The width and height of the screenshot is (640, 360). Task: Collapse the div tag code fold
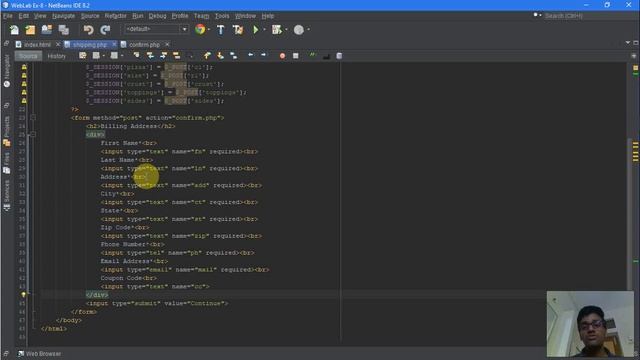33,134
